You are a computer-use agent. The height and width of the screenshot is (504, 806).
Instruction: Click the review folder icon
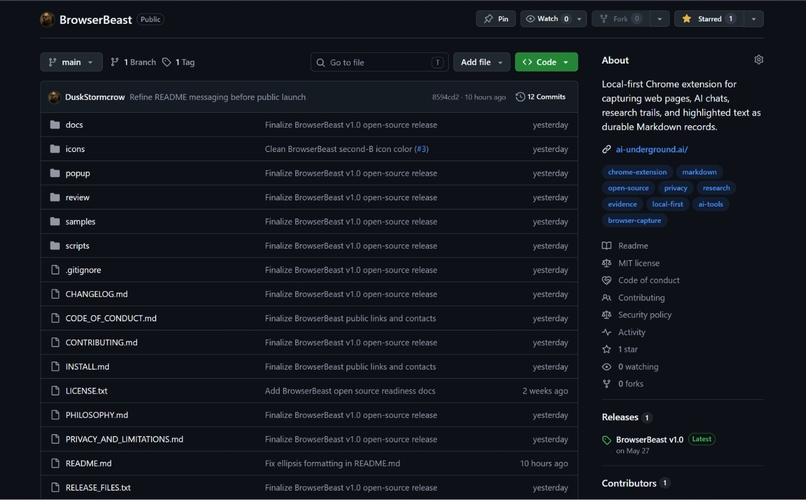55,197
